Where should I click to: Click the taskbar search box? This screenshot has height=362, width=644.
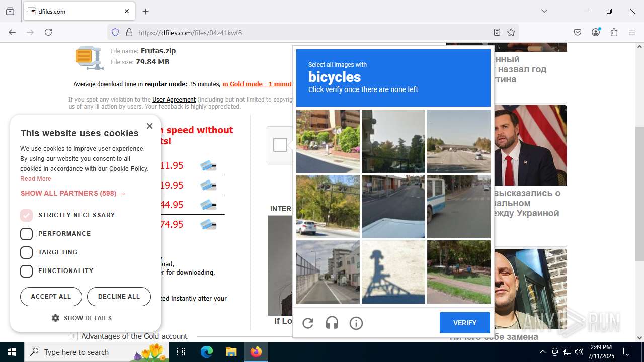[97, 352]
